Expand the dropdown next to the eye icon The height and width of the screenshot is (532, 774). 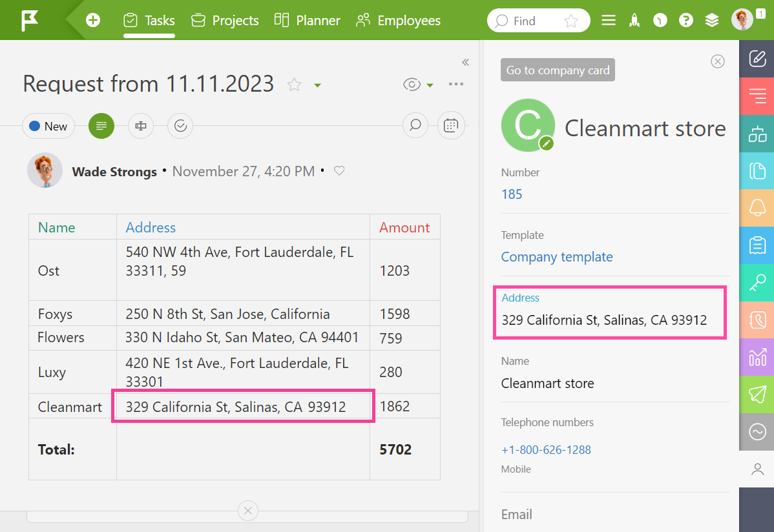click(430, 85)
